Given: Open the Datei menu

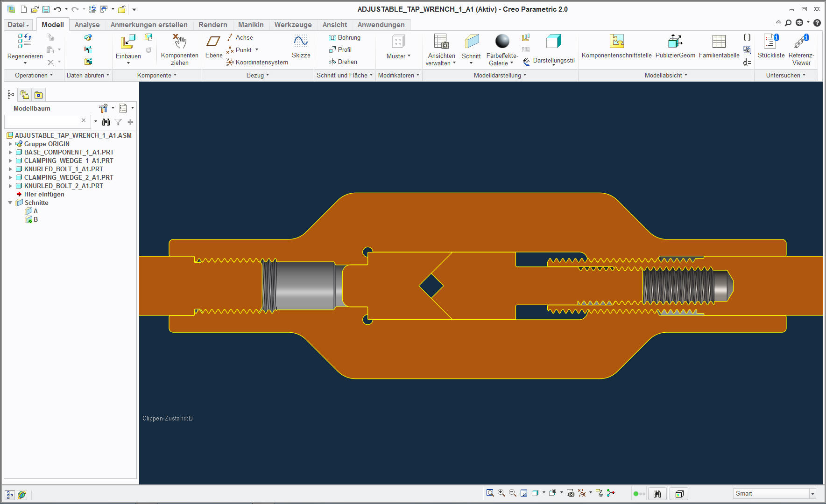Looking at the screenshot, I should tap(18, 25).
